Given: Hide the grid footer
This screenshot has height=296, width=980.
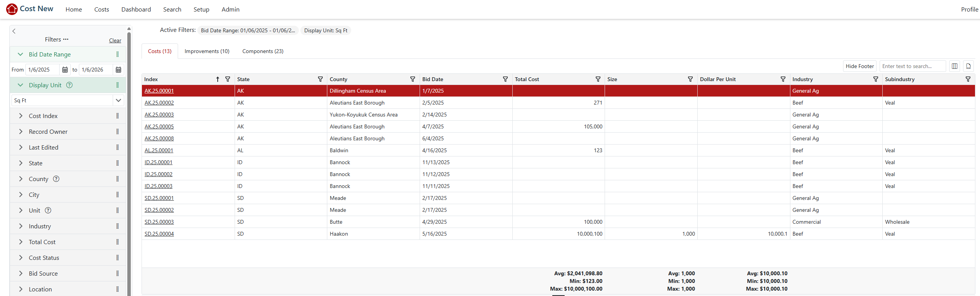Looking at the screenshot, I should [859, 66].
